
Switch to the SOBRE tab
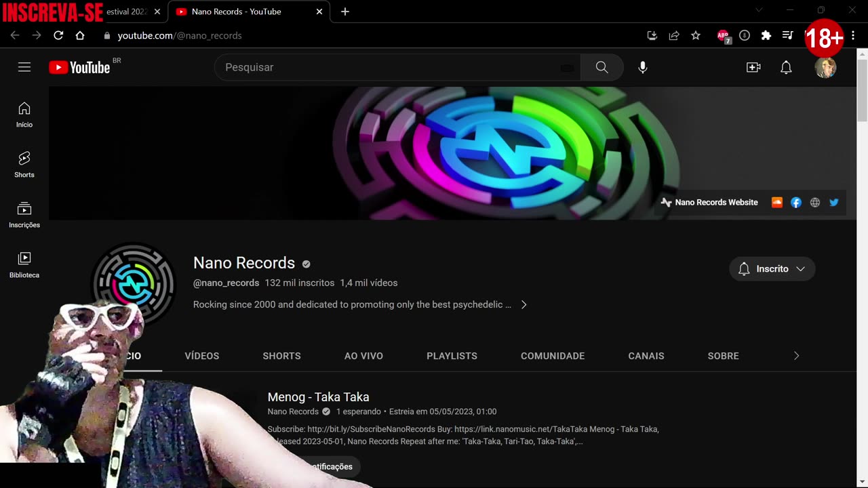click(x=724, y=356)
